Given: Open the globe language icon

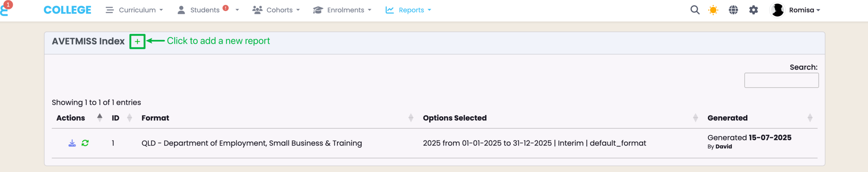Looking at the screenshot, I should click(x=733, y=10).
